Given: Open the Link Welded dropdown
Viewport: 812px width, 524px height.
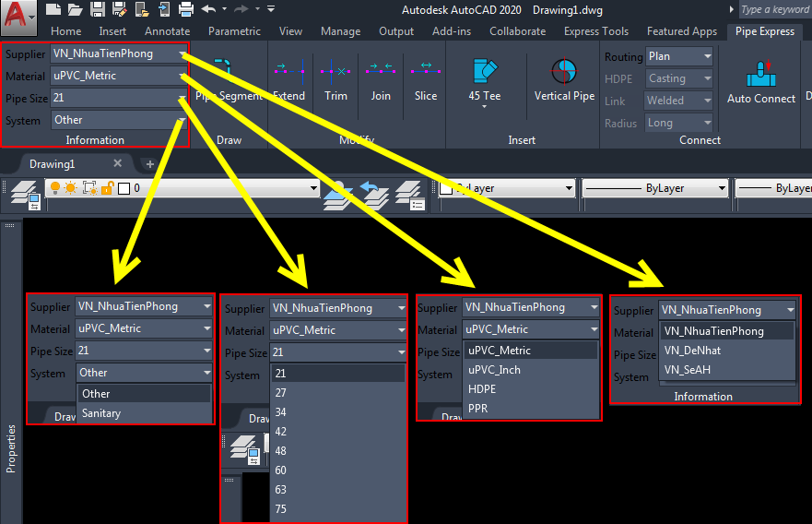Looking at the screenshot, I should tap(679, 101).
